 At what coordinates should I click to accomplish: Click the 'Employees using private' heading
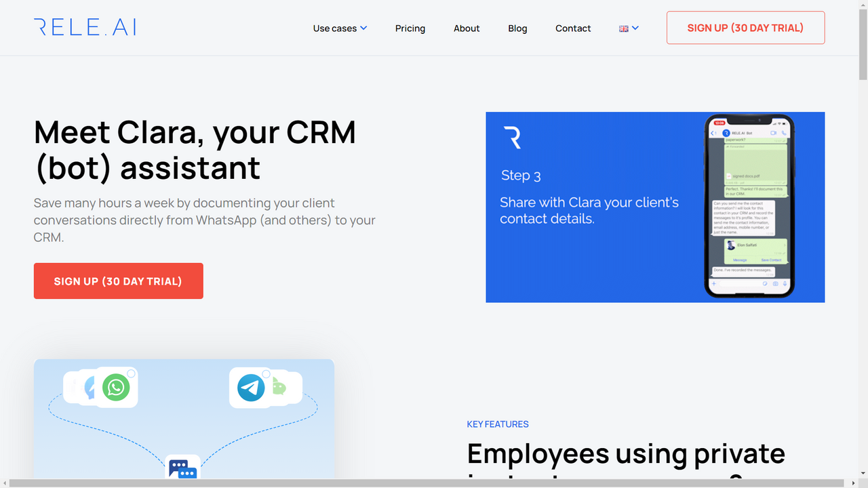click(626, 453)
